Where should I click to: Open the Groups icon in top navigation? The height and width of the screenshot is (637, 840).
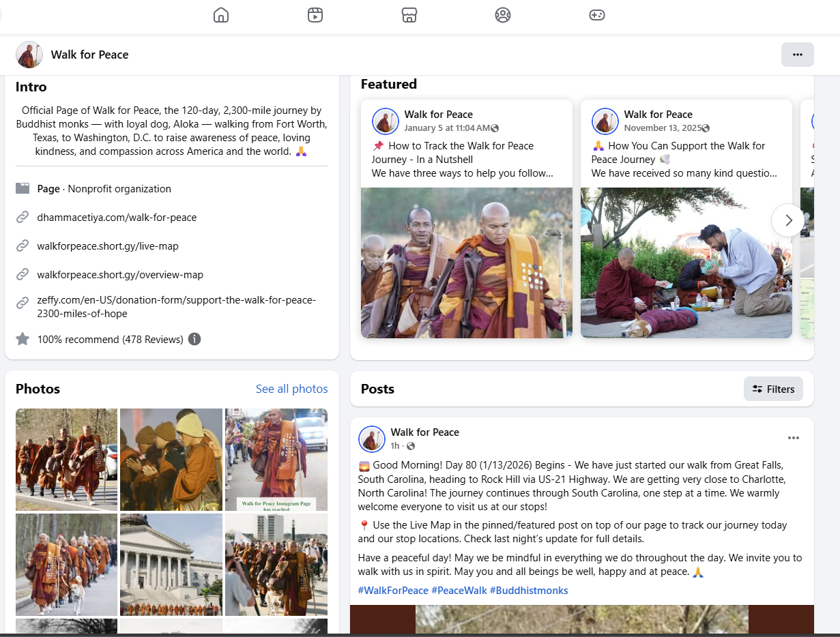[503, 15]
